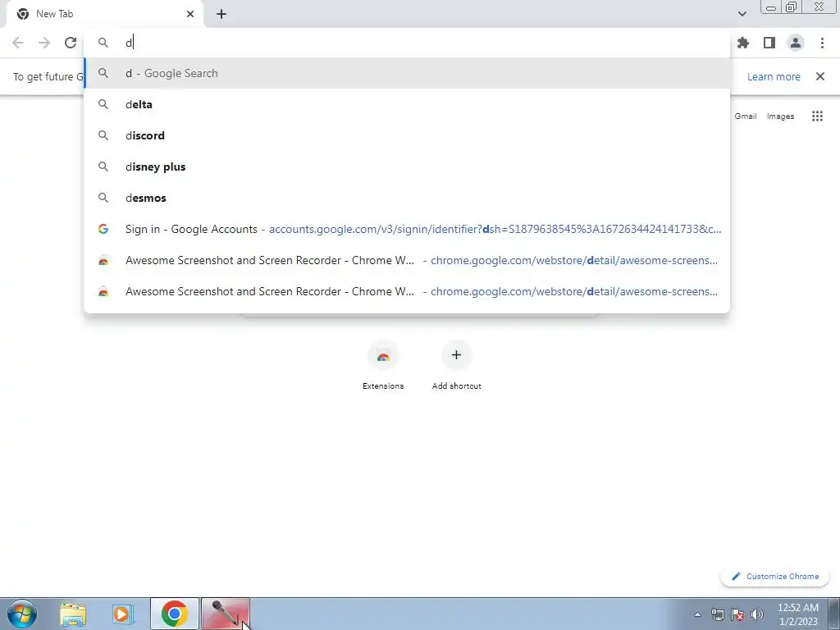The width and height of the screenshot is (840, 630).
Task: Open Chrome three-dot menu
Action: 822,43
